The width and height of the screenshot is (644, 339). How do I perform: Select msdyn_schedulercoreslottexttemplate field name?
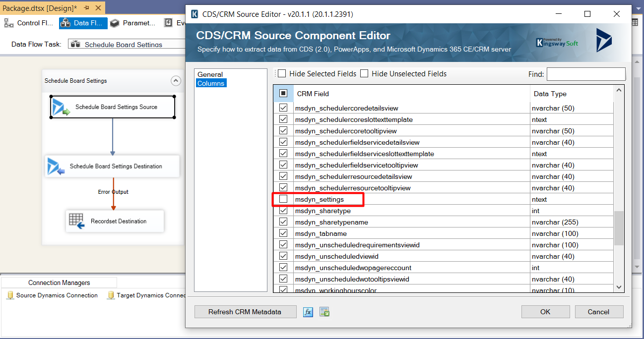point(354,119)
